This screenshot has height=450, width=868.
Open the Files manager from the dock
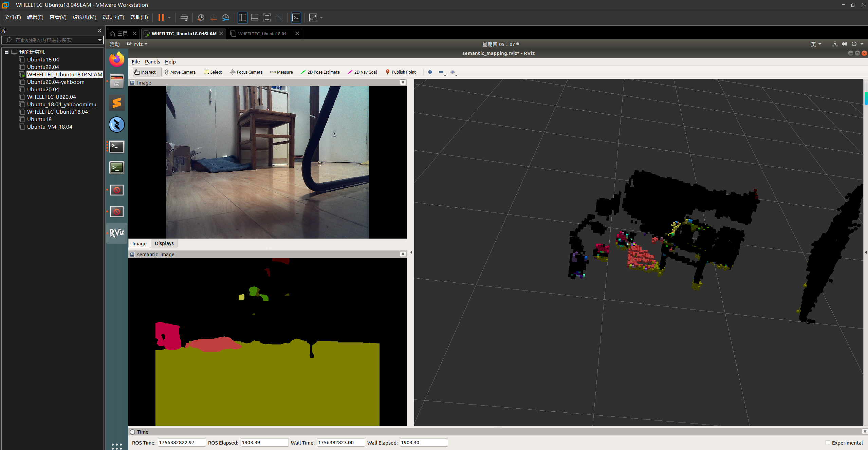pyautogui.click(x=116, y=81)
